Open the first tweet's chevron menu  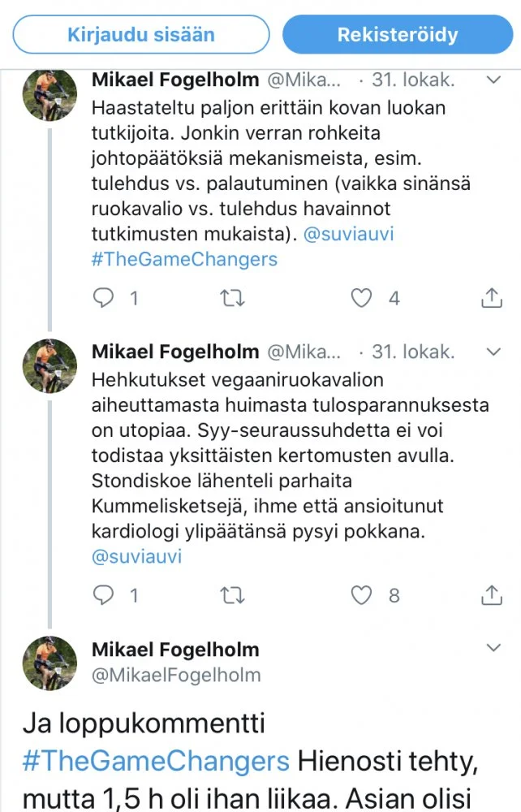pos(493,80)
